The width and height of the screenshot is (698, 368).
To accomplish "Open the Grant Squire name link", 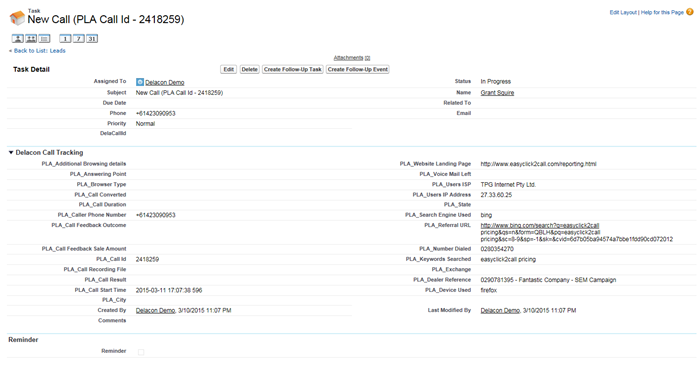I will coord(497,93).
